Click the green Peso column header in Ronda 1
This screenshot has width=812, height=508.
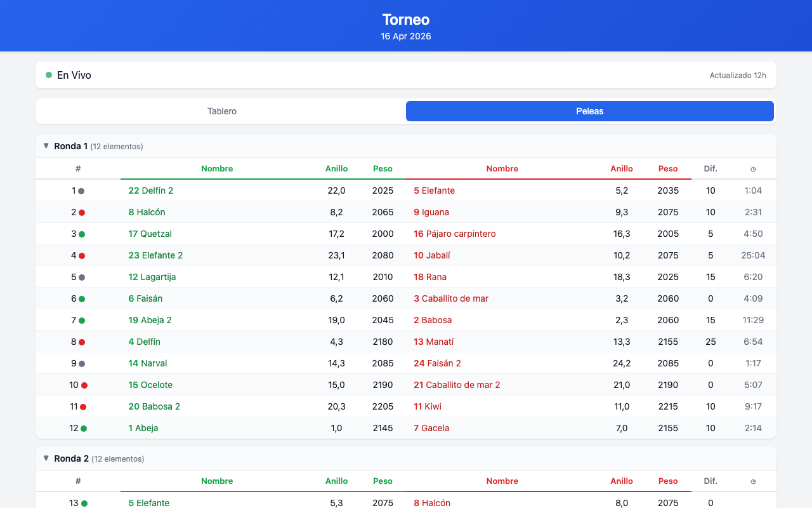click(383, 169)
